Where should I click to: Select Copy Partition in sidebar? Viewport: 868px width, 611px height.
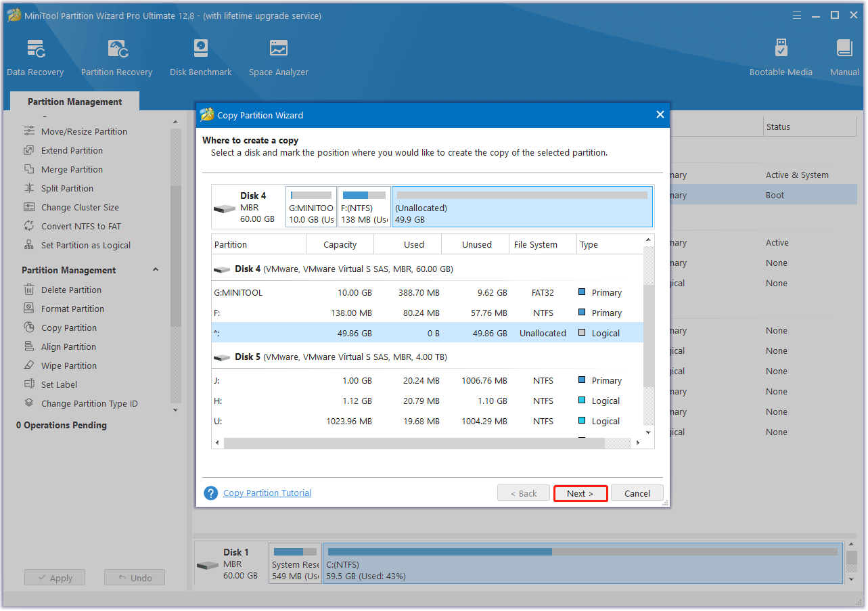[x=69, y=327]
